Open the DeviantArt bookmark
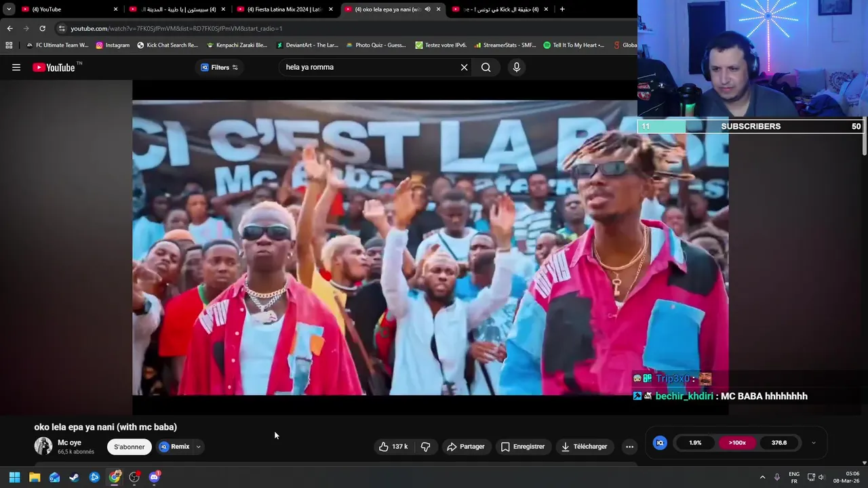This screenshot has width=868, height=488. [307, 45]
